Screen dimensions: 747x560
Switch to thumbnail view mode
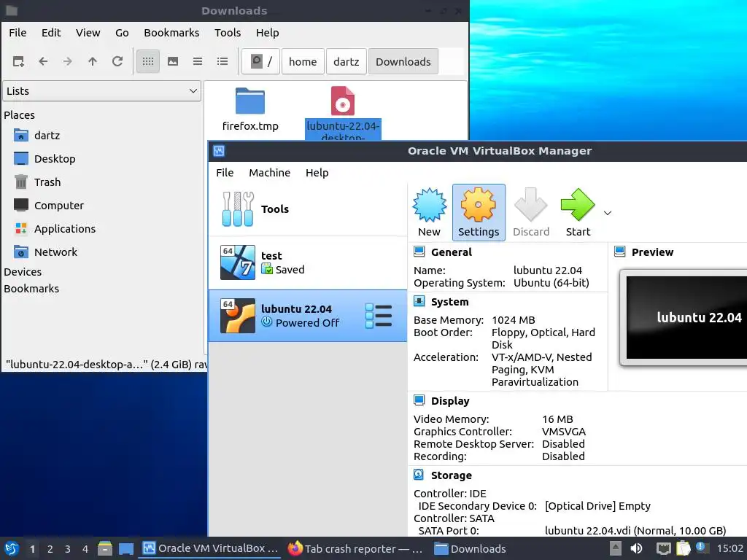coord(173,61)
